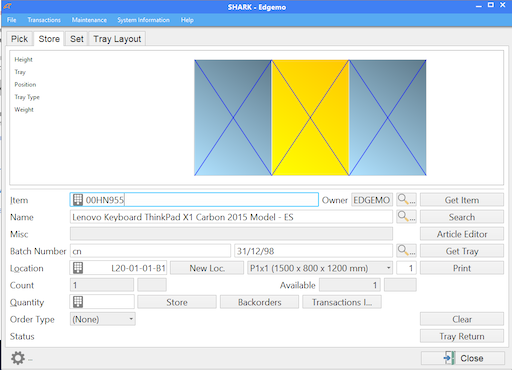Screen dimensions: 512x370
Task: Click the Height label in the info panel
Action: click(x=23, y=59)
